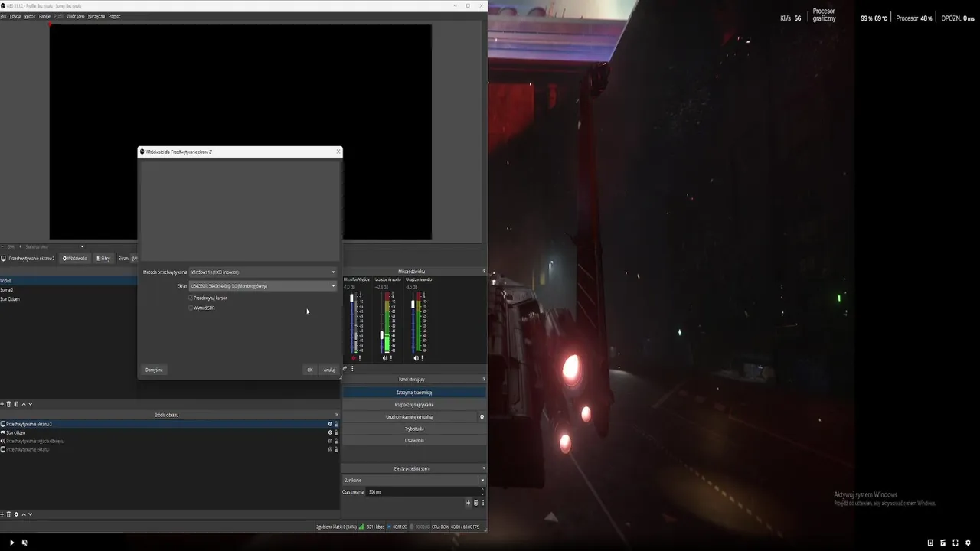Screen dimensions: 980x551
Task: Expand the Ekran monitor dropdown
Action: tap(263, 285)
